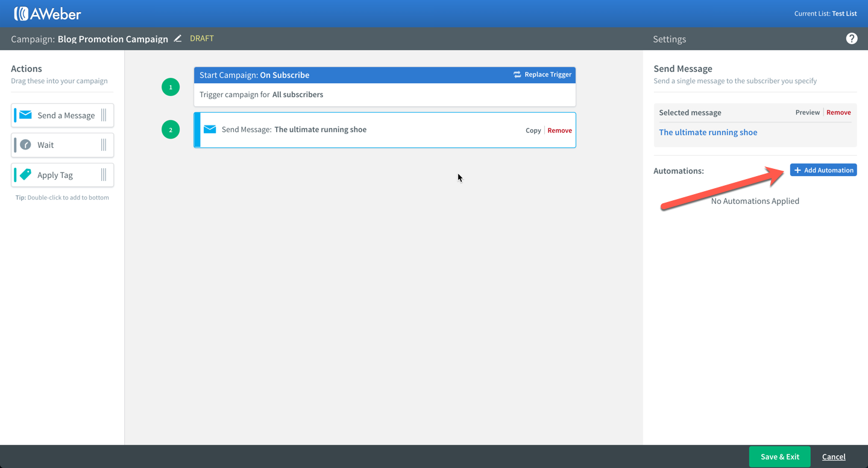Image resolution: width=868 pixels, height=468 pixels.
Task: Open help question mark icon
Action: [x=852, y=39]
